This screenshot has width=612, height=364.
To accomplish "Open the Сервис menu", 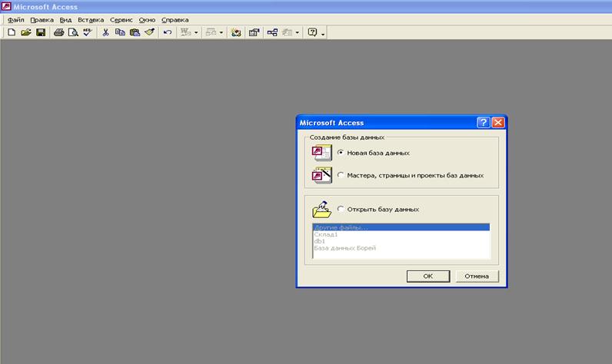I will pos(121,20).
